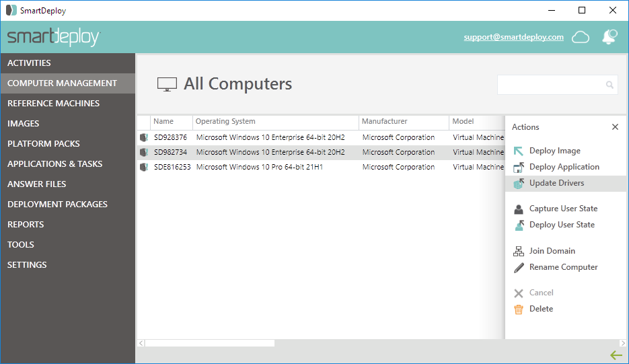Select computer SDE816253
The width and height of the screenshot is (629, 364).
pos(172,168)
